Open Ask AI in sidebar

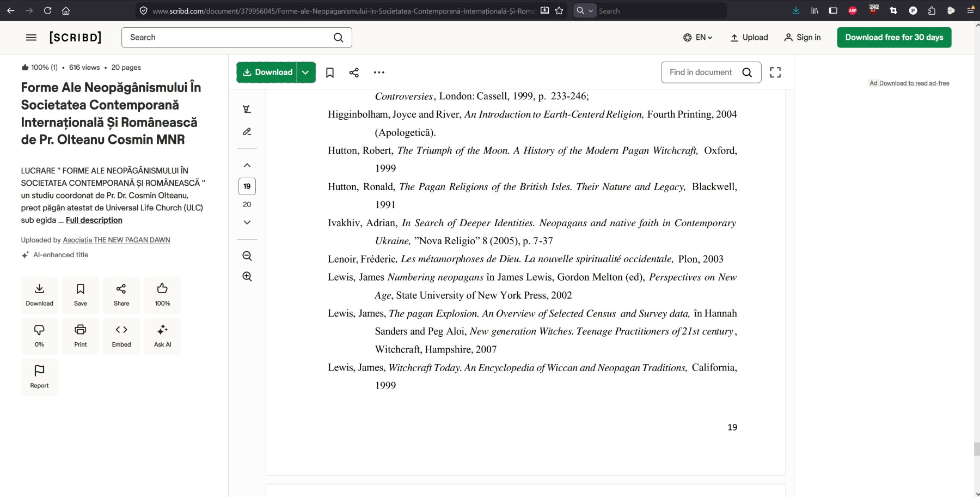(x=162, y=336)
